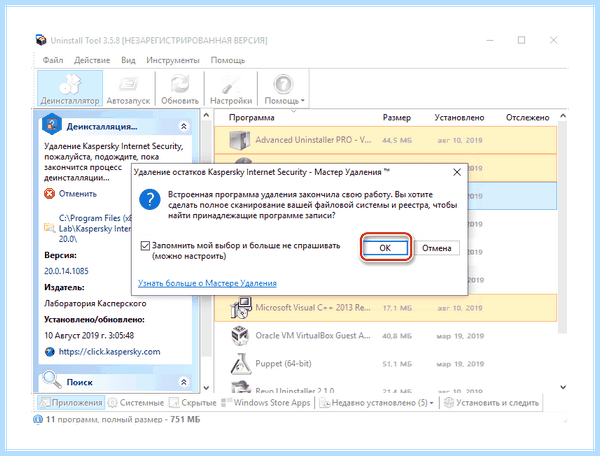
Task: Click size value 51,1 МБ for Puppet
Action: [397, 364]
